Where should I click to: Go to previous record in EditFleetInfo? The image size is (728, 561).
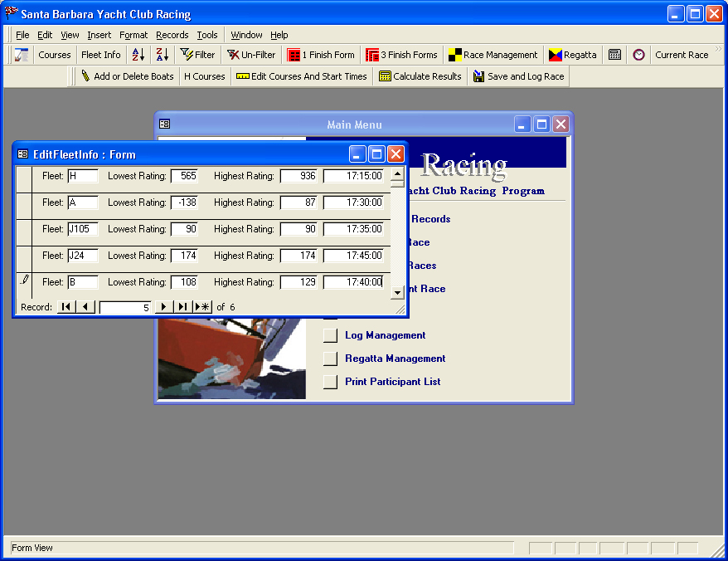pos(85,307)
